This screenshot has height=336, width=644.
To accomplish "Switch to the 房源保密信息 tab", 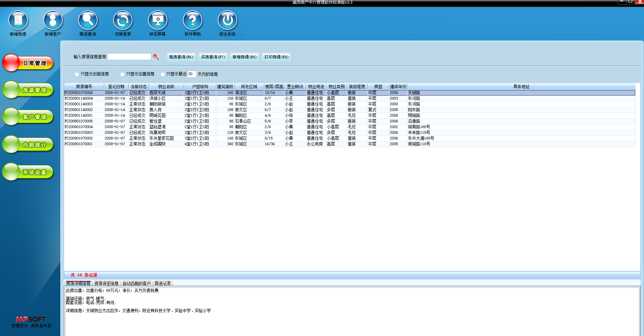I will [x=106, y=283].
